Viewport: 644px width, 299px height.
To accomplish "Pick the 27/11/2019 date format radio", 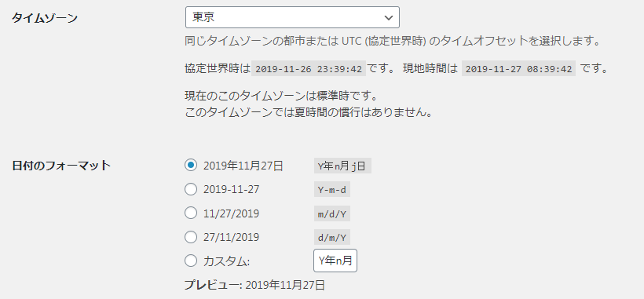I will point(191,237).
